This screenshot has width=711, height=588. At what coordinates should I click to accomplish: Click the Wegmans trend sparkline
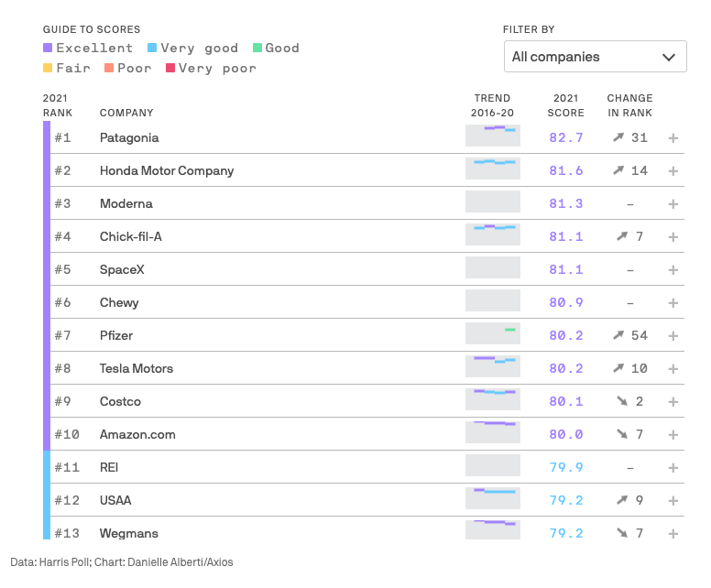point(493,529)
